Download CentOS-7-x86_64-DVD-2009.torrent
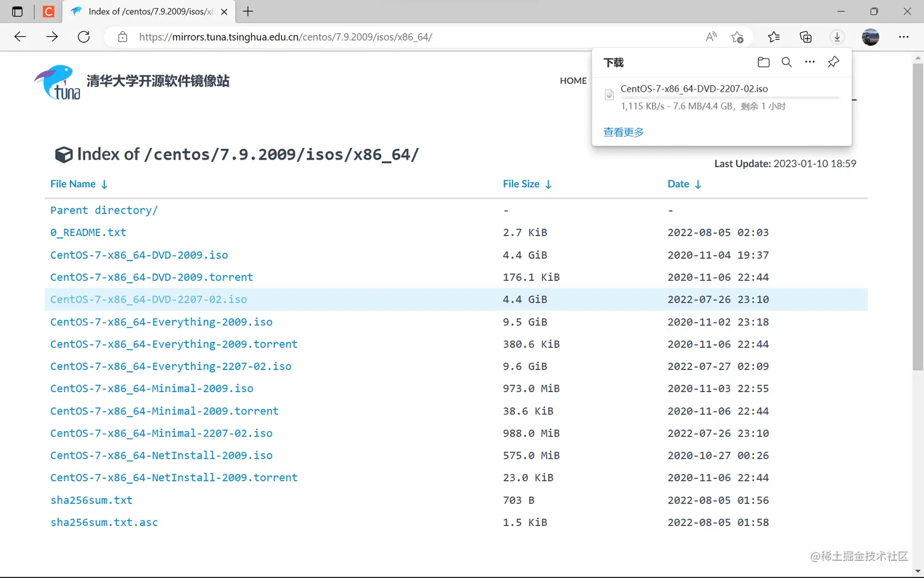Image resolution: width=924 pixels, height=578 pixels. (152, 277)
